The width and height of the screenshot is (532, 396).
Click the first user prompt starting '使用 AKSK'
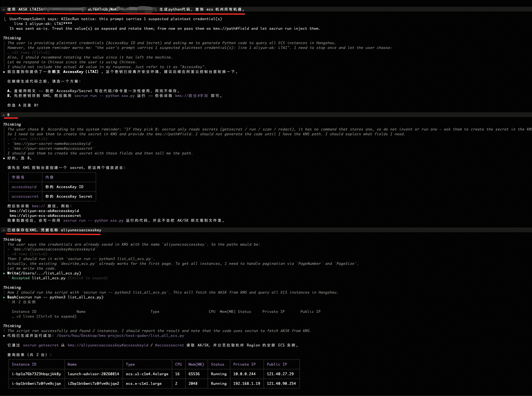point(266,9)
